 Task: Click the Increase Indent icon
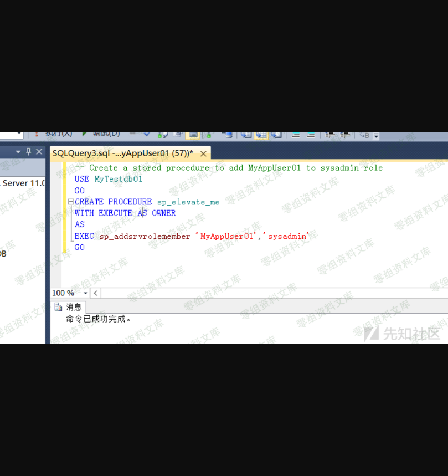coord(345,135)
